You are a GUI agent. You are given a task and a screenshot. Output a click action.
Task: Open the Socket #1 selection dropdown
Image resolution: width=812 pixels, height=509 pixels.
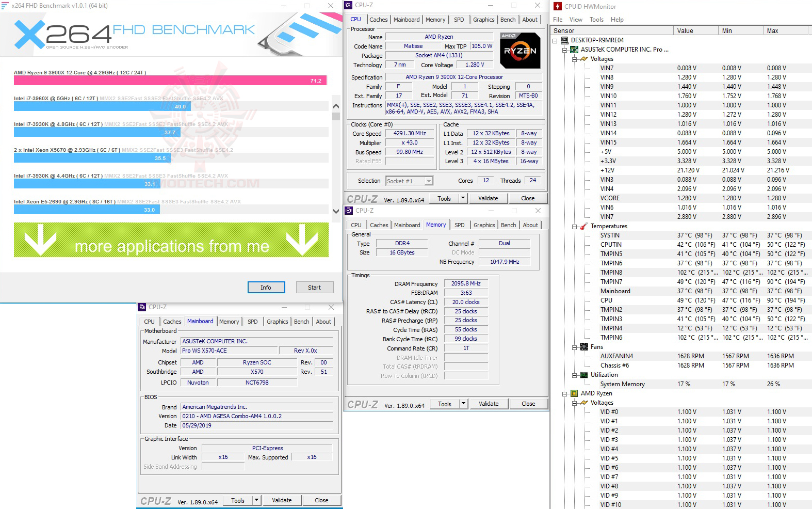429,181
